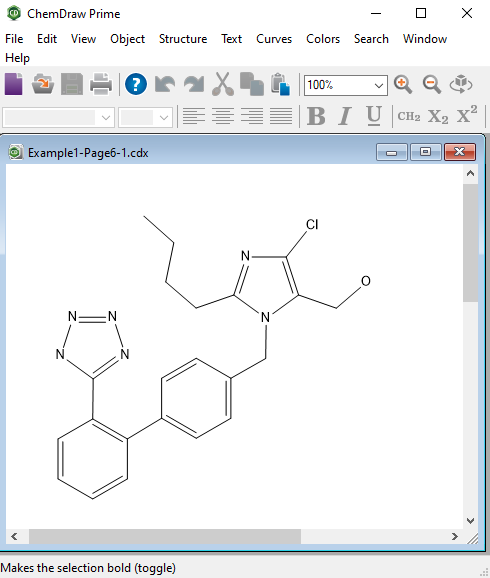This screenshot has height=578, width=490.
Task: Apply subscript X2 formatting
Action: pyautogui.click(x=438, y=116)
